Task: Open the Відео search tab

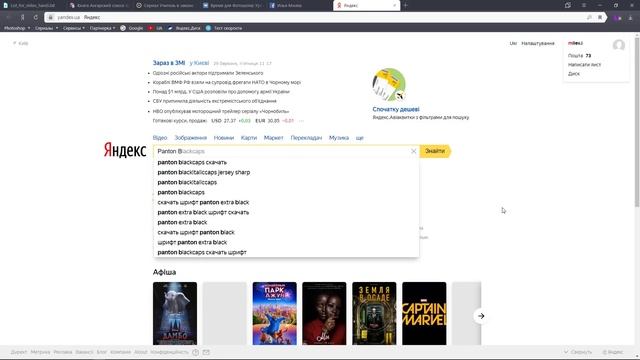Action: 160,138
